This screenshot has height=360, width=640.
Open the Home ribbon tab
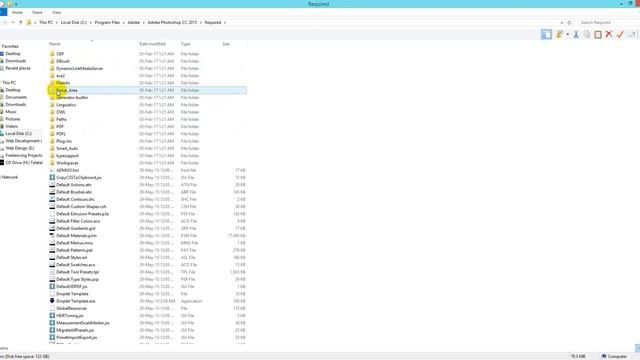tap(17, 13)
